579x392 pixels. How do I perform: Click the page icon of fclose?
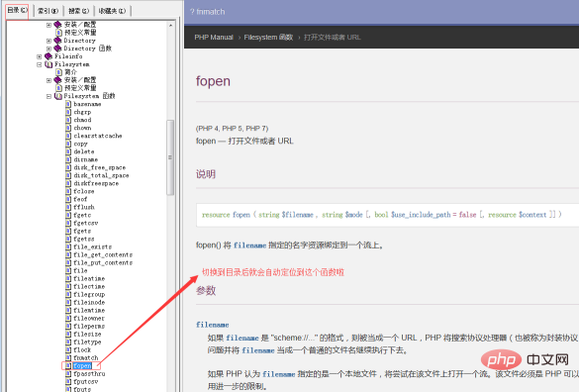pyautogui.click(x=68, y=191)
